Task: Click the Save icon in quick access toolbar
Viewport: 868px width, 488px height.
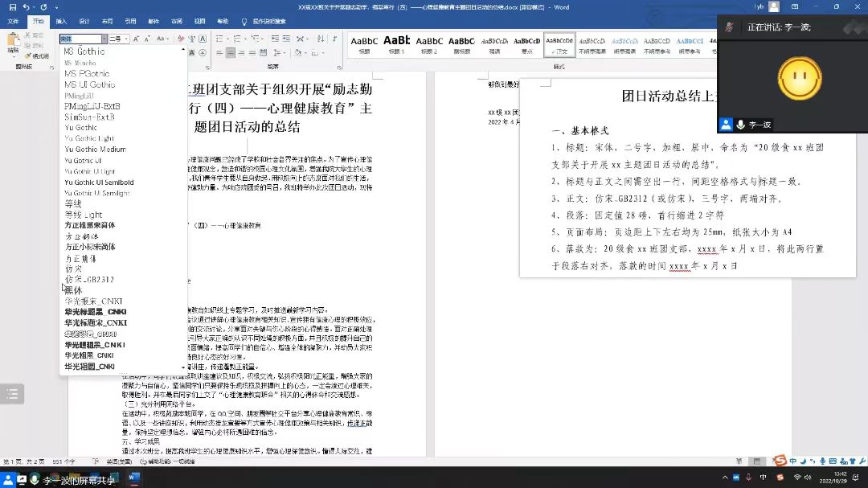Action: tap(11, 7)
